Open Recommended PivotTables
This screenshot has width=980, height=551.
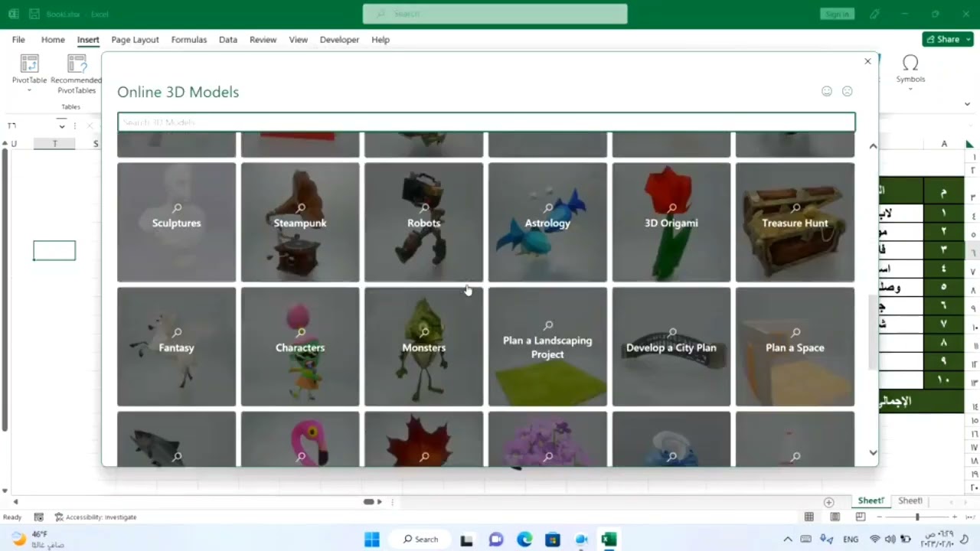coord(77,73)
